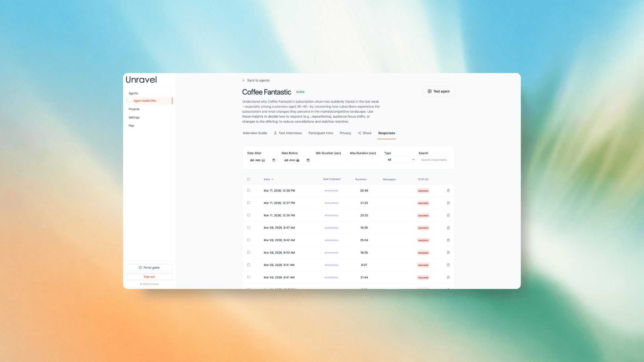Open the Date After calendar picker
644x362 pixels.
273,160
